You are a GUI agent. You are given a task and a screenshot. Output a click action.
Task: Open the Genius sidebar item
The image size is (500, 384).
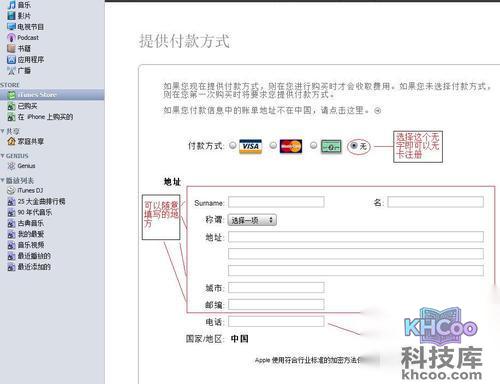(22, 166)
